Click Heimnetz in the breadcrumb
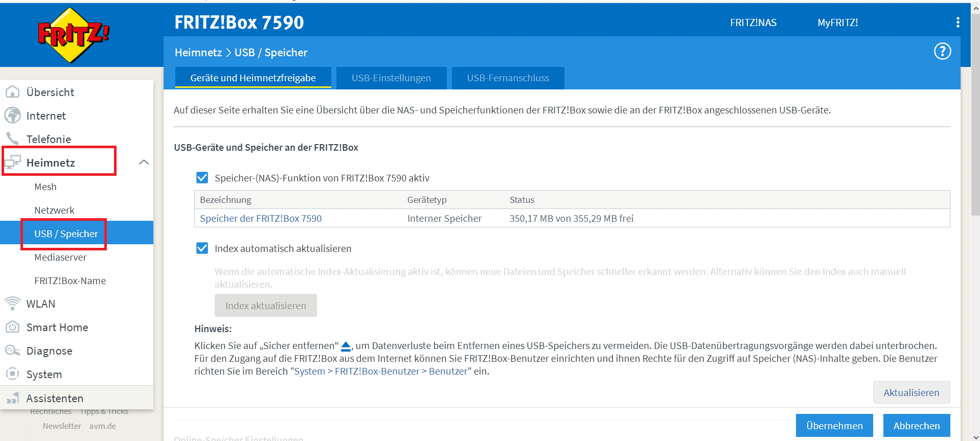Image resolution: width=980 pixels, height=441 pixels. [x=198, y=53]
